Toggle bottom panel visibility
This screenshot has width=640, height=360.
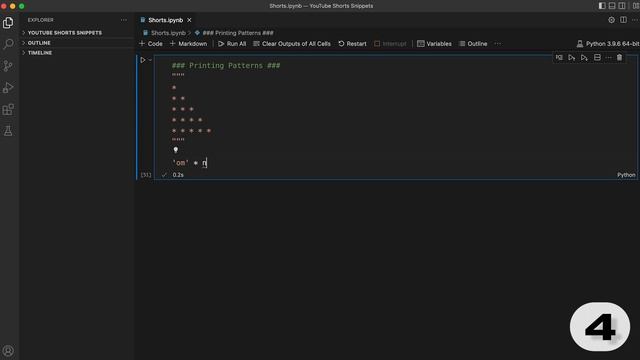(x=612, y=6)
